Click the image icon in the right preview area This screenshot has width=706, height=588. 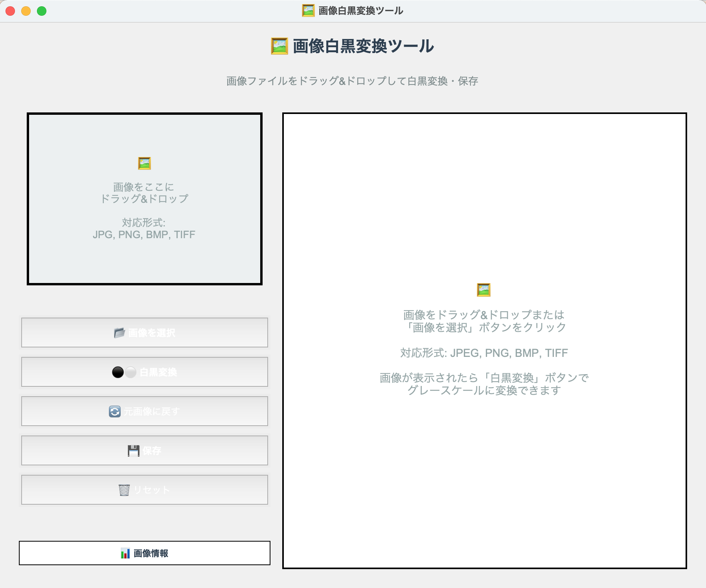click(483, 289)
